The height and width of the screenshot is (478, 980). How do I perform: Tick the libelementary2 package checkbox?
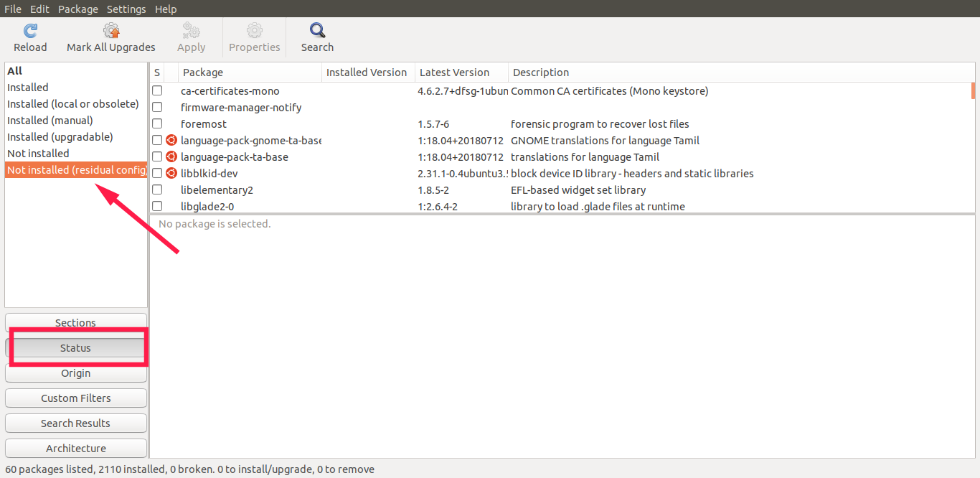pos(157,190)
